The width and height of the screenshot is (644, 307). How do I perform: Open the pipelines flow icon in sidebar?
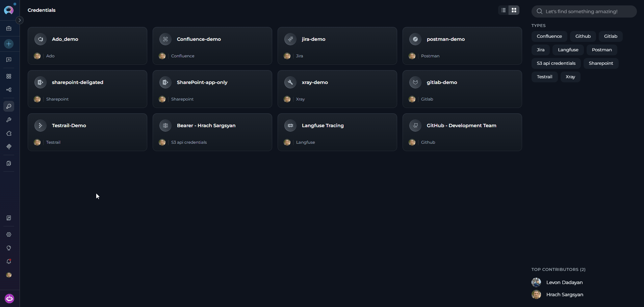[x=9, y=90]
